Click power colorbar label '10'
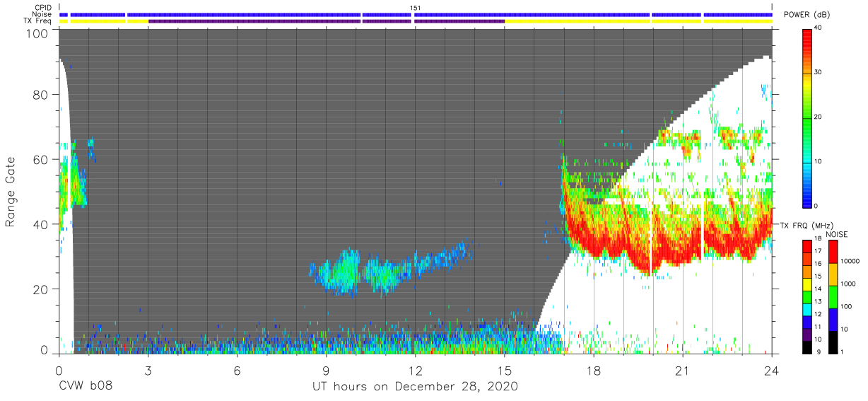Viewport: 868px width, 401px height. 819,161
